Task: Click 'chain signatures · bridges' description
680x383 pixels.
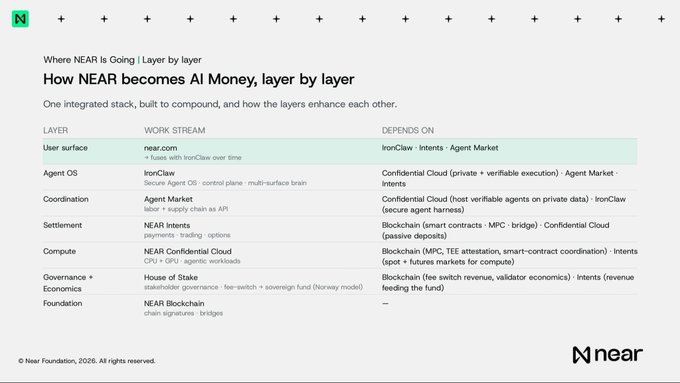Action: tap(183, 313)
